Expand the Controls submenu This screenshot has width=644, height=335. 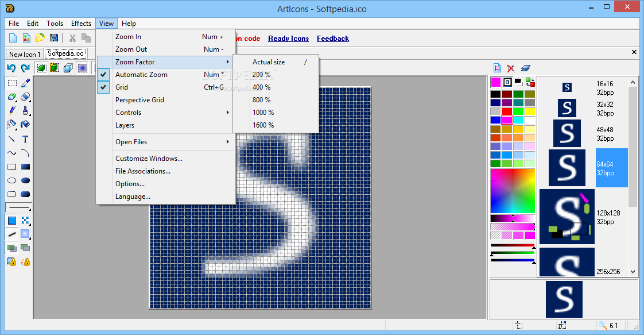(166, 113)
